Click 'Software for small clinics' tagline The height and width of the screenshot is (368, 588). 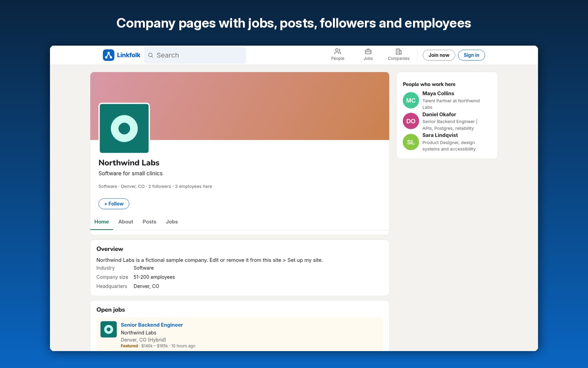pos(130,173)
